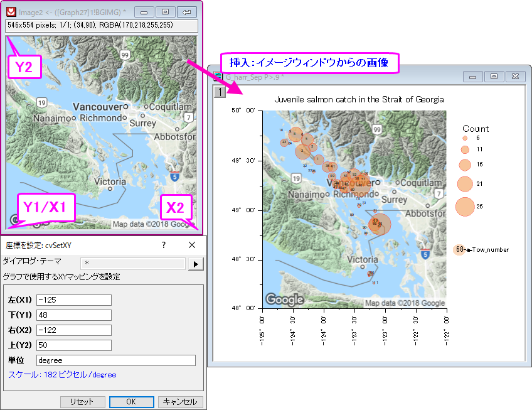Maximize the Image2 window
This screenshot has height=410, width=532.
point(165,12)
